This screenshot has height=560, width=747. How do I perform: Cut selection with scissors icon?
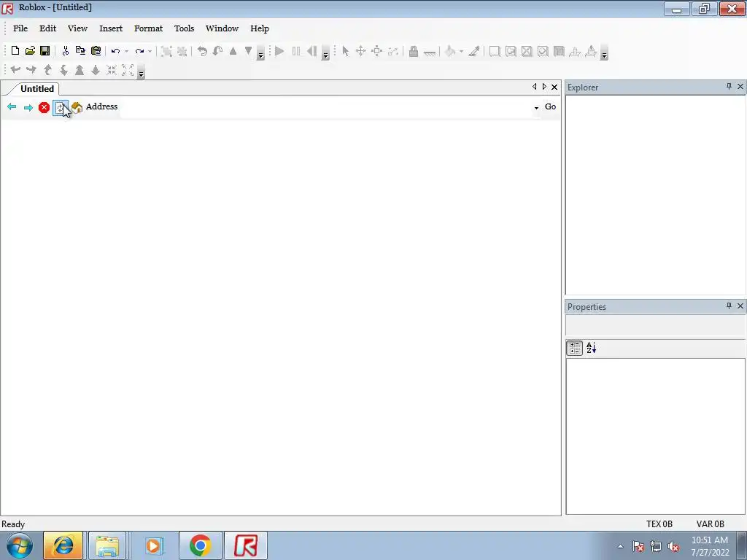pyautogui.click(x=65, y=51)
